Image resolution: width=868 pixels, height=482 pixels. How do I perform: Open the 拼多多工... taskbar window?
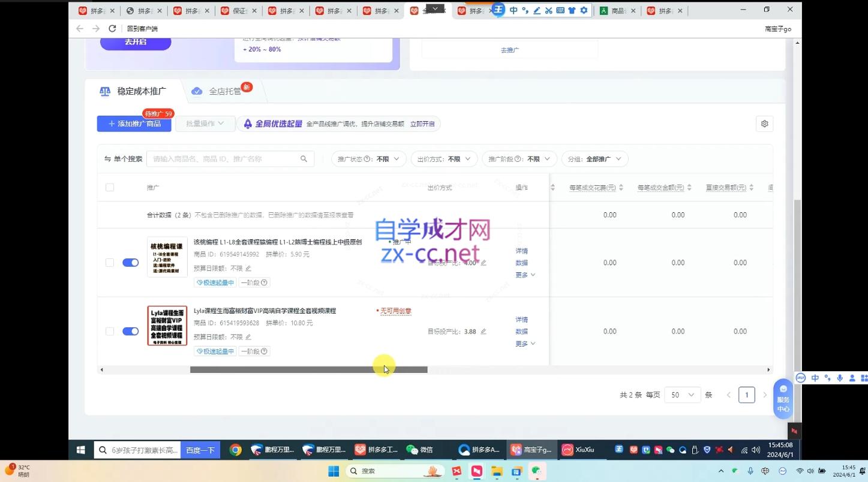coord(376,450)
